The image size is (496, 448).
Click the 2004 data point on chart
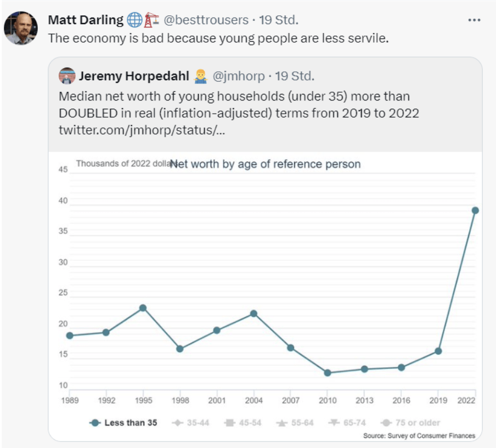253,313
